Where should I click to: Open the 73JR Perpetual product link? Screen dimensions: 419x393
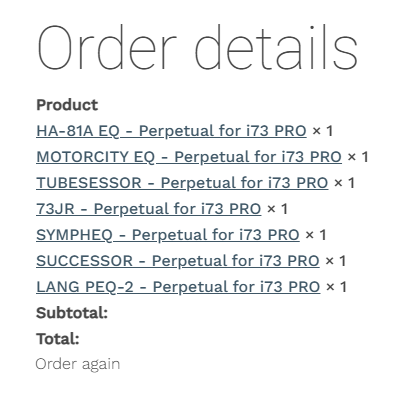[149, 209]
